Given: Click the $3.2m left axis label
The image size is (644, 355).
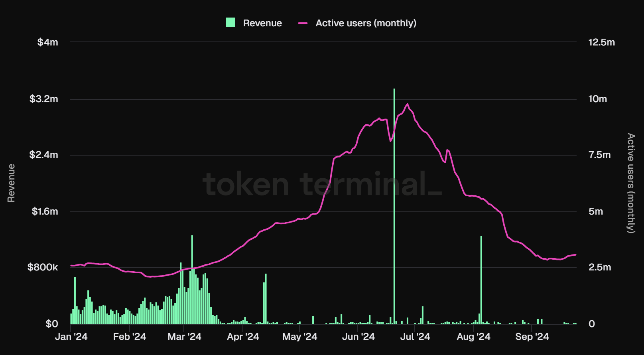Looking at the screenshot, I should (43, 99).
